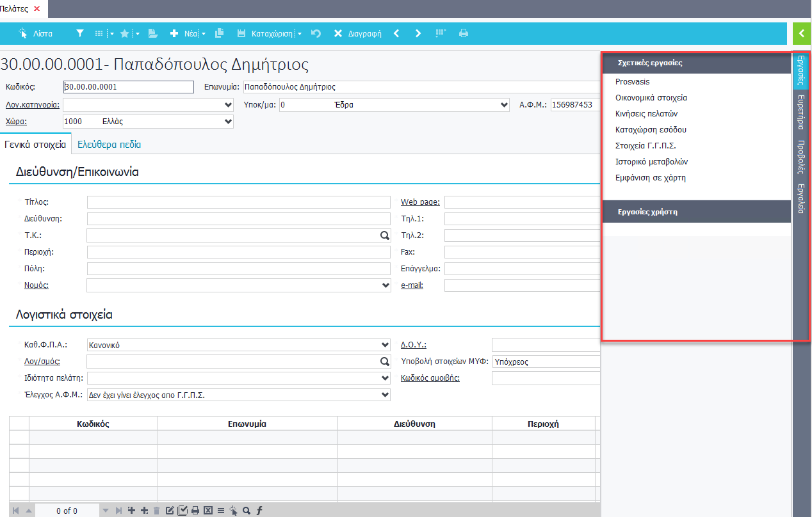Click the copy record icon in toolbar
Image resolution: width=812 pixels, height=517 pixels.
click(219, 33)
